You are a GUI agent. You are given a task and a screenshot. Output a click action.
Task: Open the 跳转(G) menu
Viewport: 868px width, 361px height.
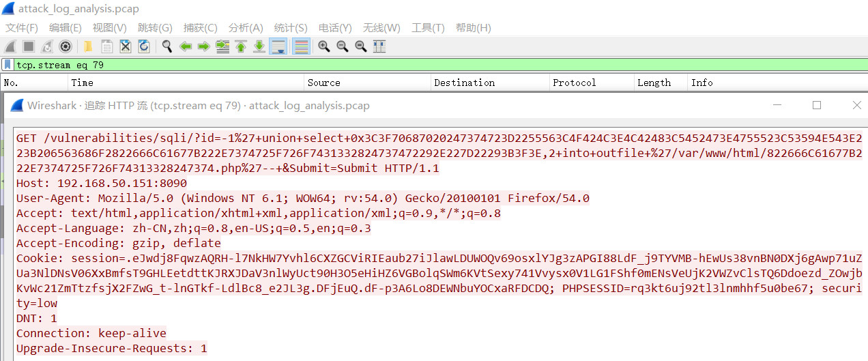pyautogui.click(x=155, y=28)
